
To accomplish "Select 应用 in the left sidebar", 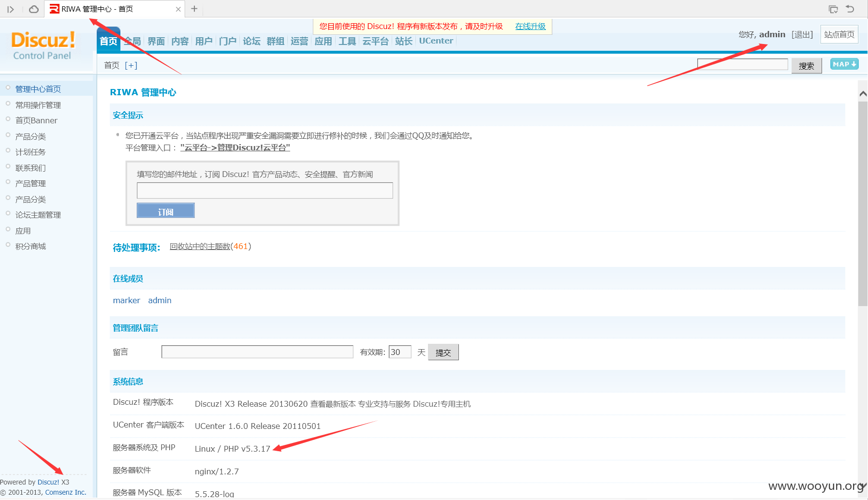I will 23,231.
